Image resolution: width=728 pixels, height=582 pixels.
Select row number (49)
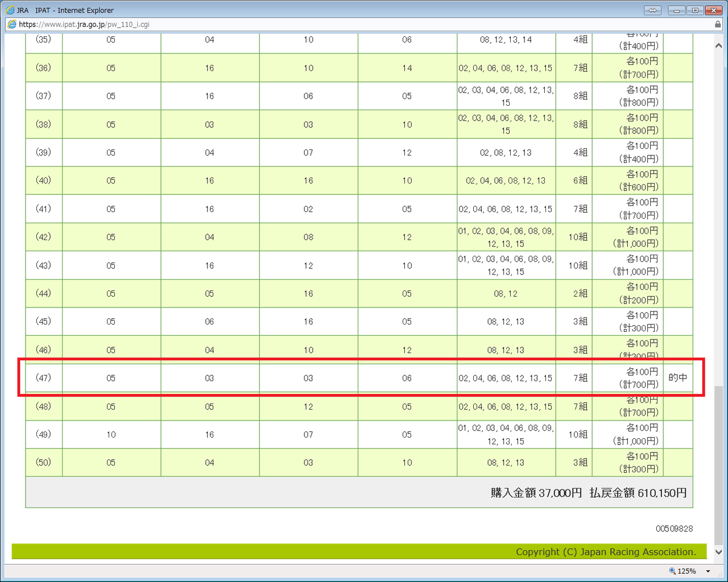[44, 434]
